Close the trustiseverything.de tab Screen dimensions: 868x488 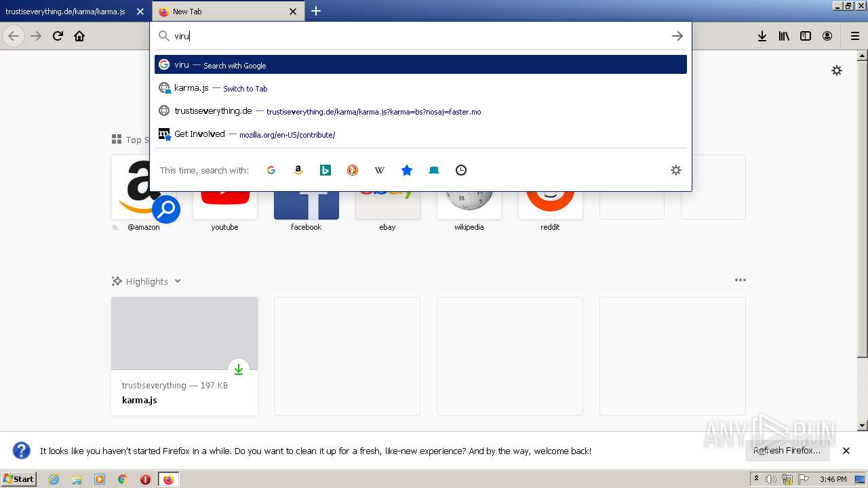(140, 12)
